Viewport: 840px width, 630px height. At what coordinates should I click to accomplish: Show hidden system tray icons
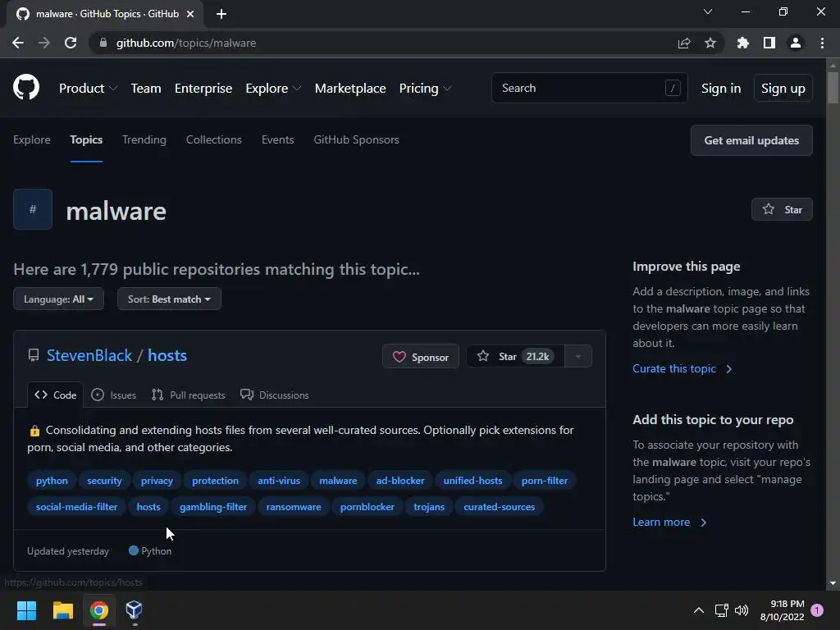(699, 609)
